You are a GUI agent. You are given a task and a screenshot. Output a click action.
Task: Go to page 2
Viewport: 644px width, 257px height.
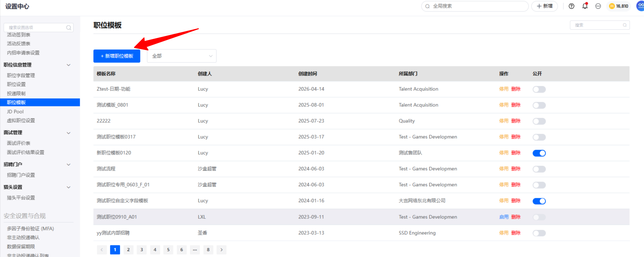coord(128,250)
